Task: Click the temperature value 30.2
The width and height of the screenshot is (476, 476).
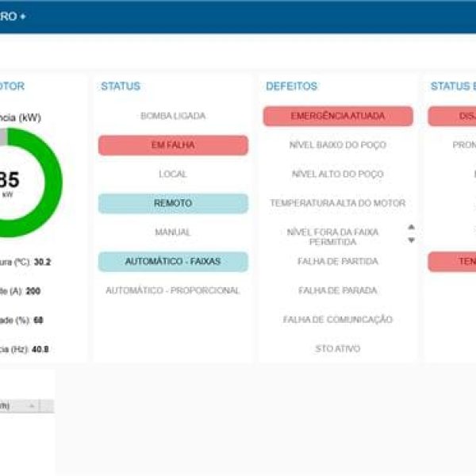Action: click(x=42, y=262)
